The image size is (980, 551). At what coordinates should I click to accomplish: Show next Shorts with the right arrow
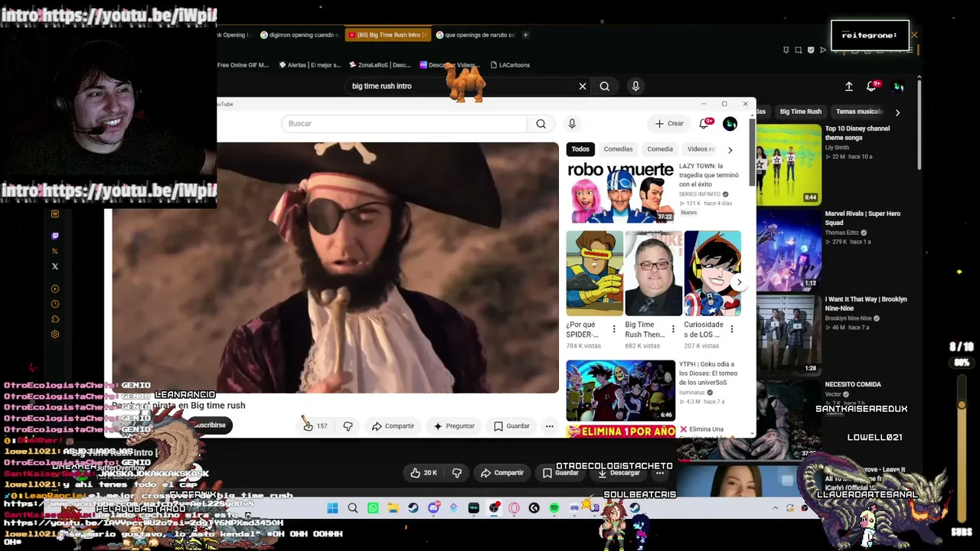(x=738, y=283)
